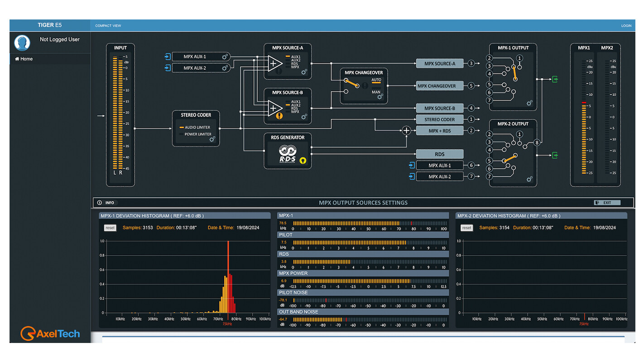Open MPX AUX-1 input gear settings

coord(225,57)
